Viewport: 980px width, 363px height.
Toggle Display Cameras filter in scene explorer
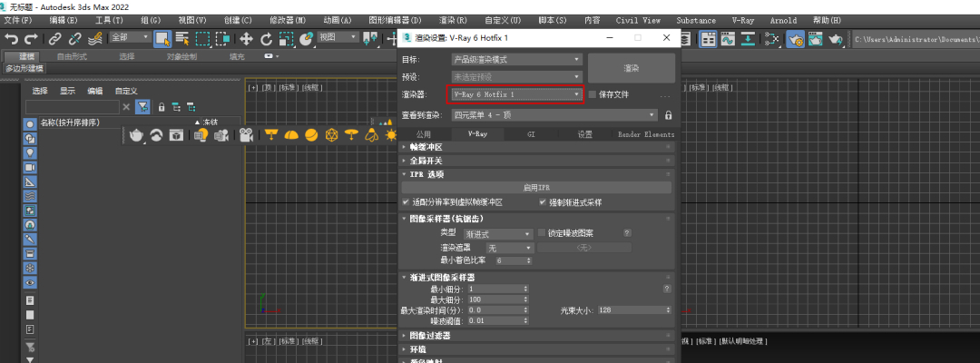[x=29, y=168]
